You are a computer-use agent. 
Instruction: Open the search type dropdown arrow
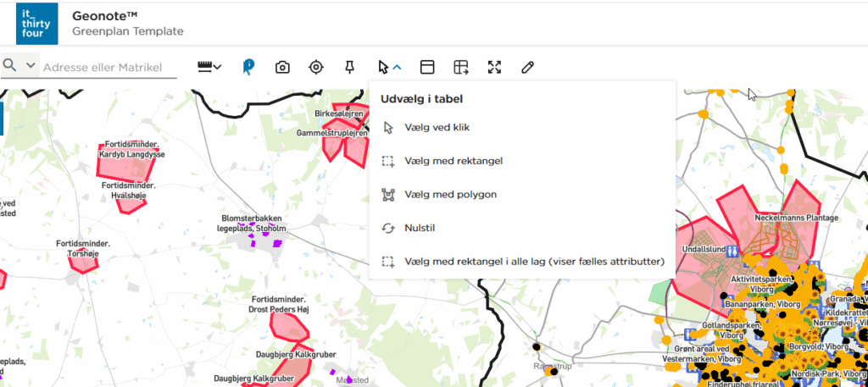(x=31, y=66)
